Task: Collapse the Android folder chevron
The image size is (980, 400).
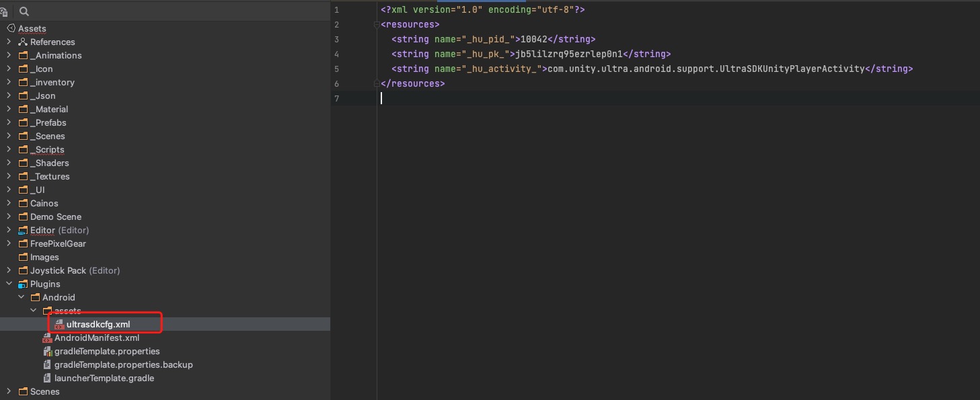Action: (21, 297)
